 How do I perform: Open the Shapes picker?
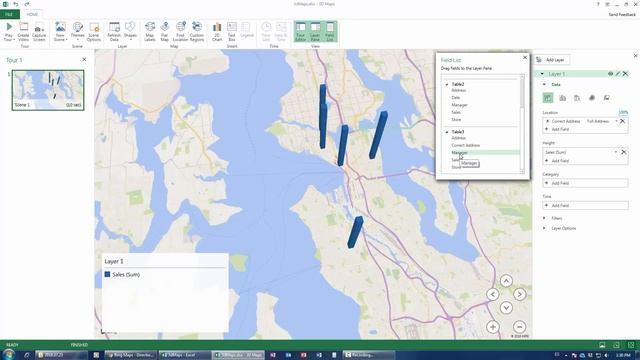tap(130, 31)
